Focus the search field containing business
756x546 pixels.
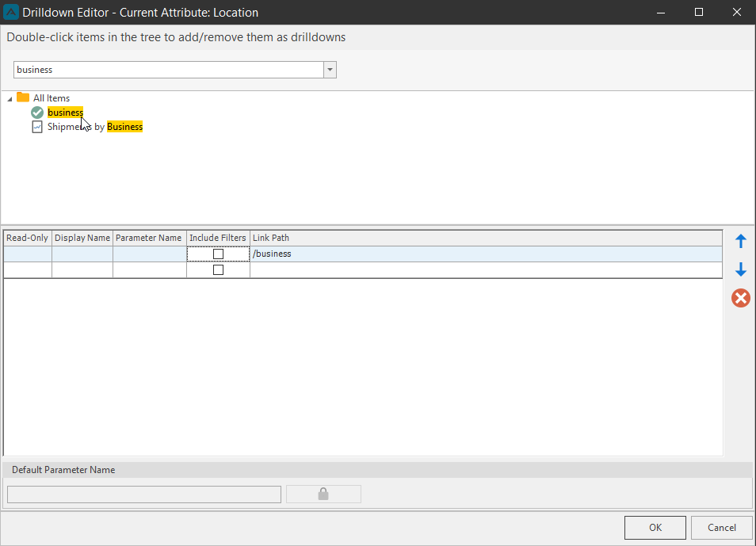[x=169, y=70]
